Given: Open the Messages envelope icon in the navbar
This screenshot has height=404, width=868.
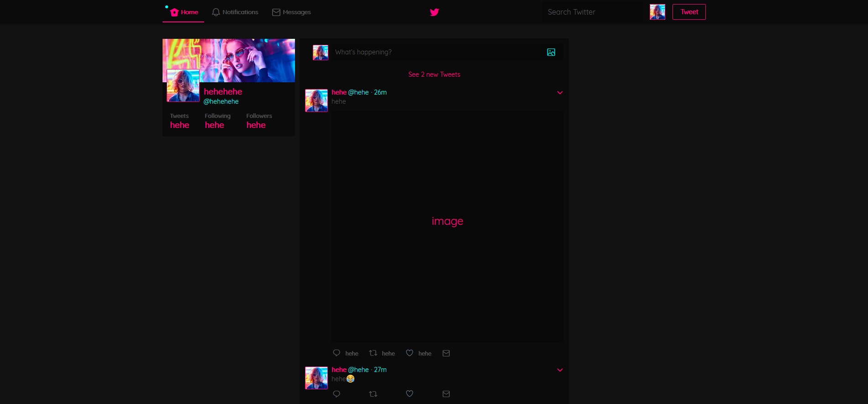Looking at the screenshot, I should pyautogui.click(x=276, y=12).
